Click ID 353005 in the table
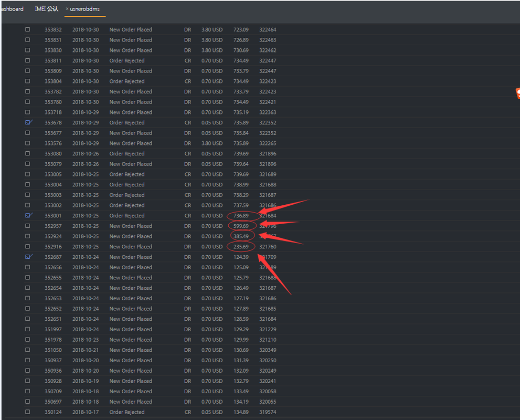 53,174
